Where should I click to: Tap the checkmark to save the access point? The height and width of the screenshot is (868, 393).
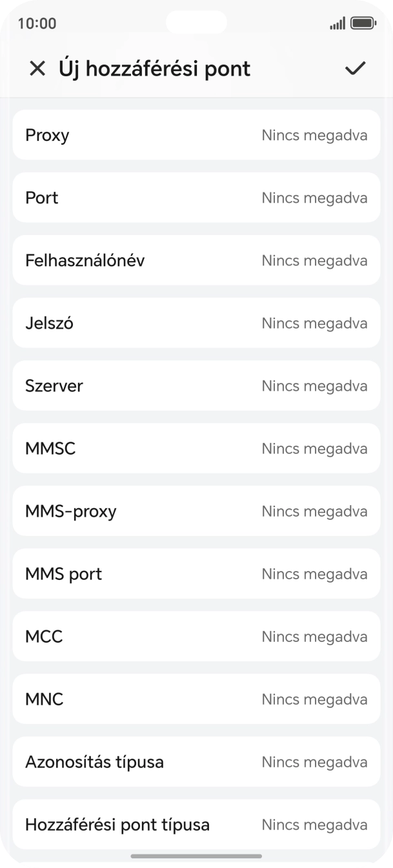tap(354, 68)
